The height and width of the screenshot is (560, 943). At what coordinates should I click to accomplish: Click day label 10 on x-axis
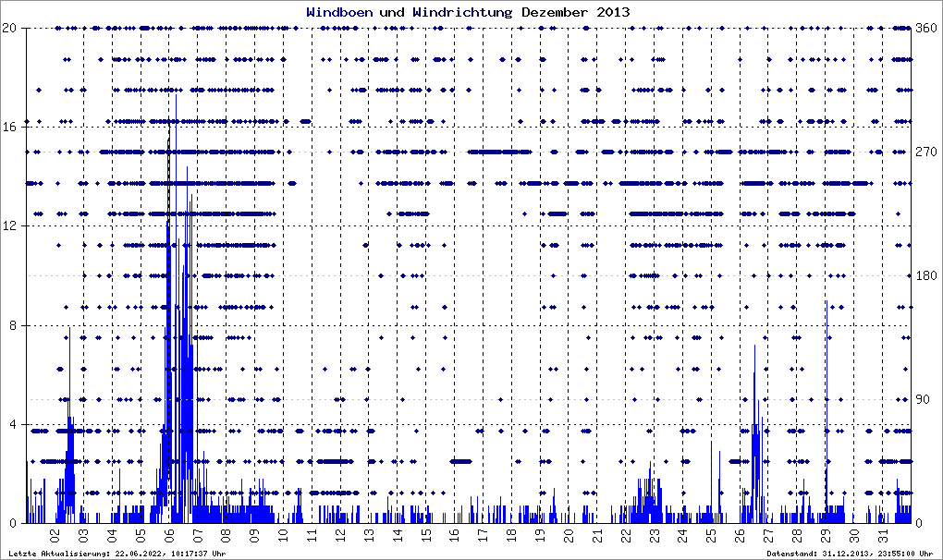click(283, 535)
